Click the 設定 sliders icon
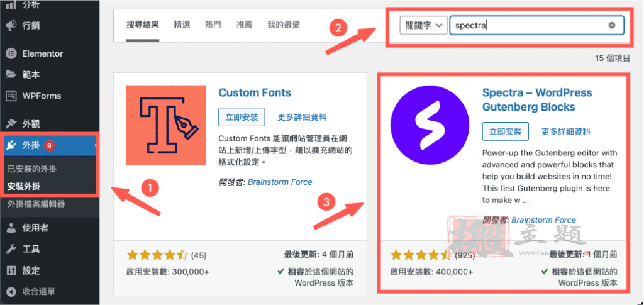 pos(11,270)
